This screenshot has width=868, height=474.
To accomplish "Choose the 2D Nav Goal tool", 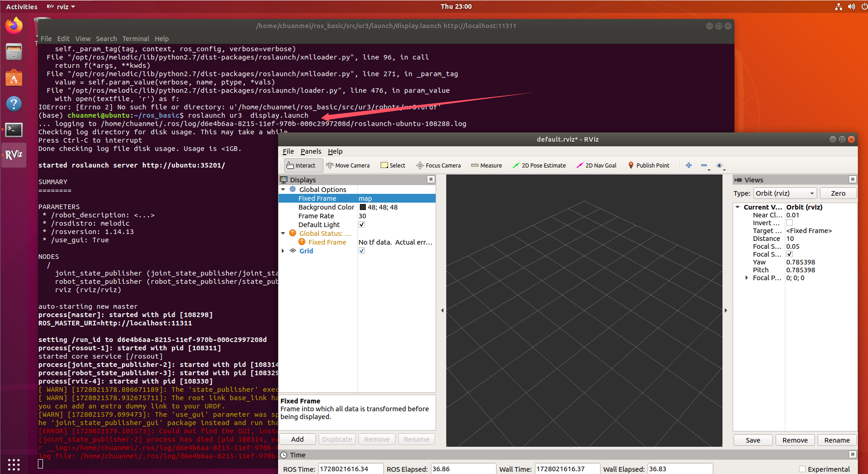I will pos(596,165).
